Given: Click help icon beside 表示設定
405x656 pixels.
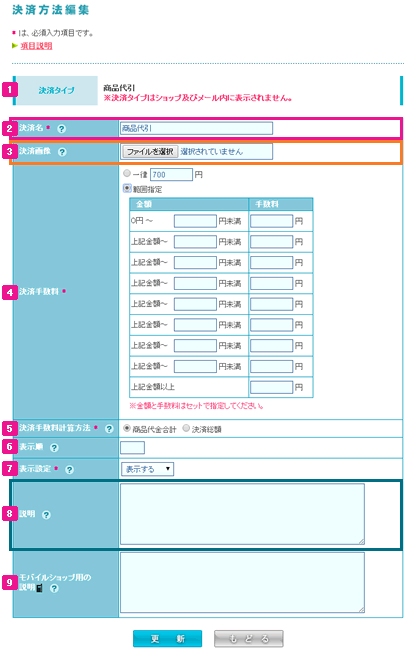Looking at the screenshot, I should click(70, 469).
